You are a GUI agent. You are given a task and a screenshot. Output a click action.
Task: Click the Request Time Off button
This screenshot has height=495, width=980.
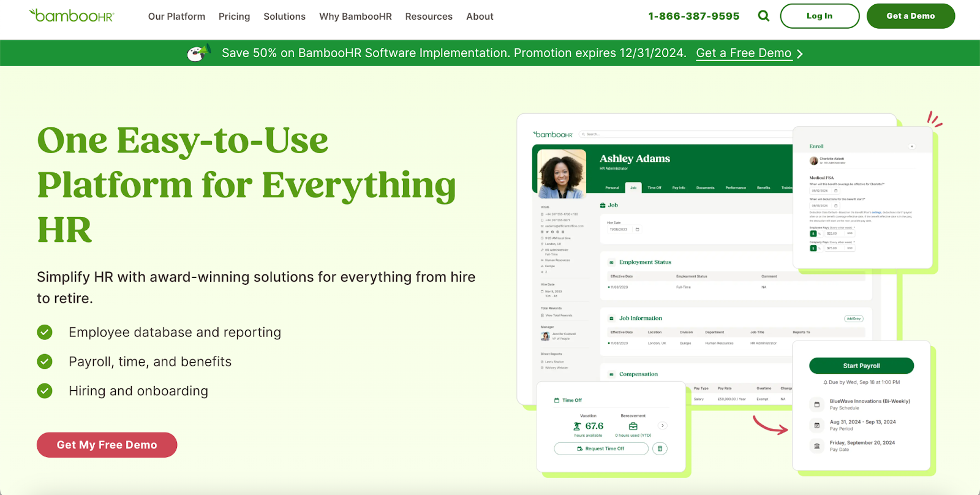point(601,448)
